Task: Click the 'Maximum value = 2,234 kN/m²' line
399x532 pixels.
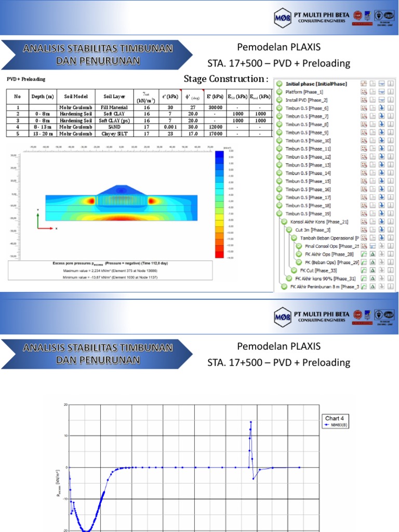Action: point(110,270)
